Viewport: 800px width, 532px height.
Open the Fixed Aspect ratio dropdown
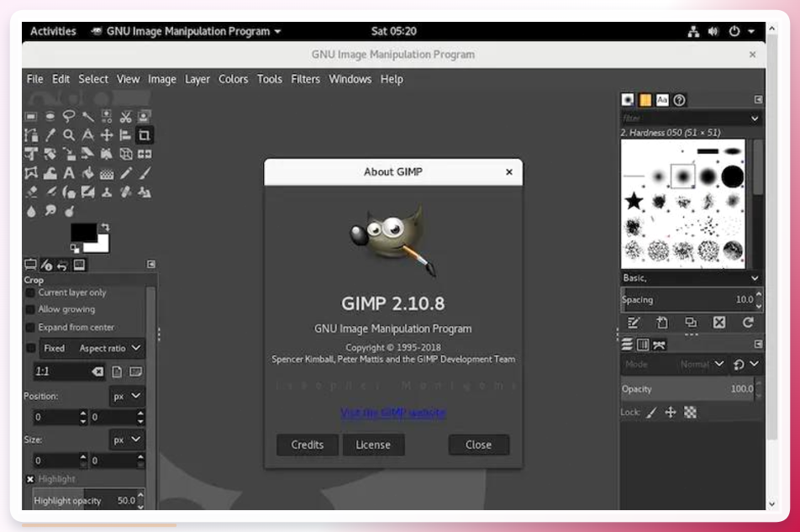pos(92,348)
